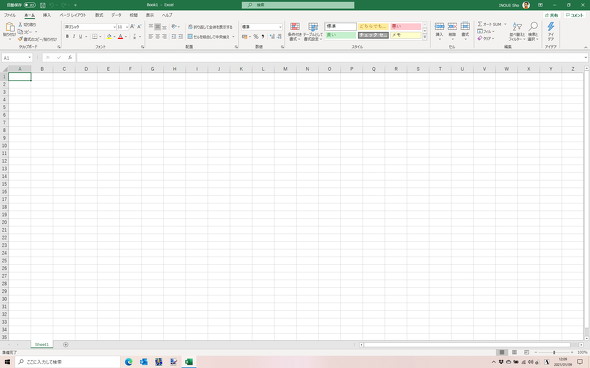Viewport: 590px width, 368px height.
Task: Expand Merge and Center dropdown arrow
Action: click(x=233, y=37)
